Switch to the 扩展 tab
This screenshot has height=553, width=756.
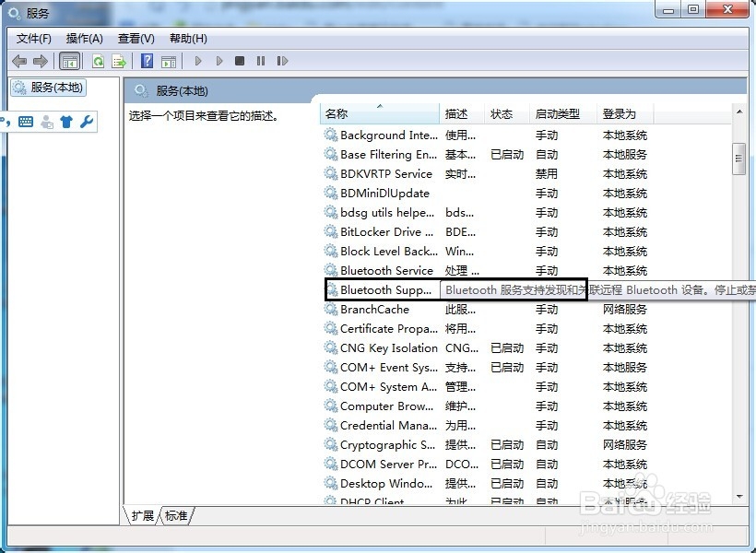141,516
